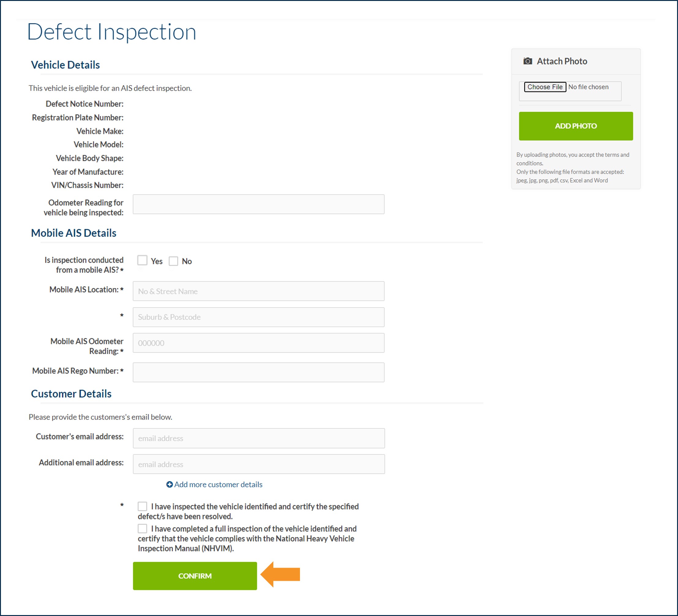The width and height of the screenshot is (678, 616).
Task: Click the Choose File control
Action: click(x=545, y=87)
